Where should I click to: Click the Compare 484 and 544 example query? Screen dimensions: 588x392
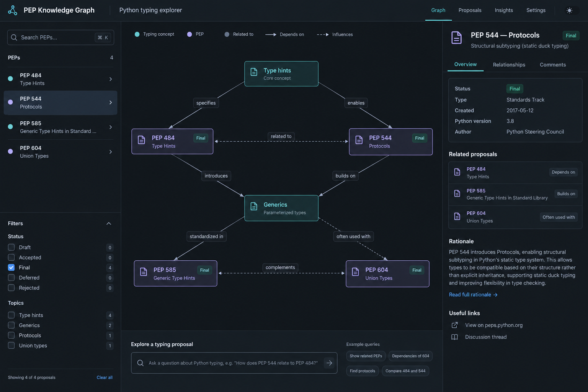pyautogui.click(x=405, y=371)
